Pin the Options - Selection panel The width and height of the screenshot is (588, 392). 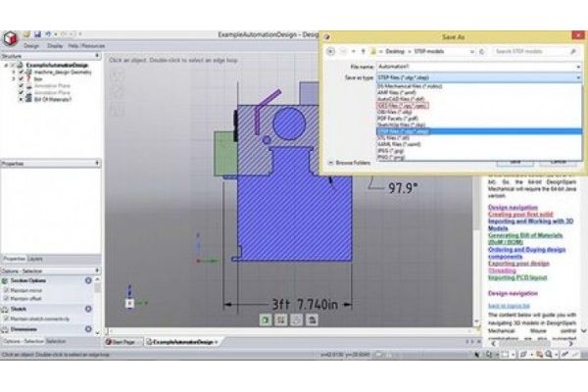tap(97, 270)
